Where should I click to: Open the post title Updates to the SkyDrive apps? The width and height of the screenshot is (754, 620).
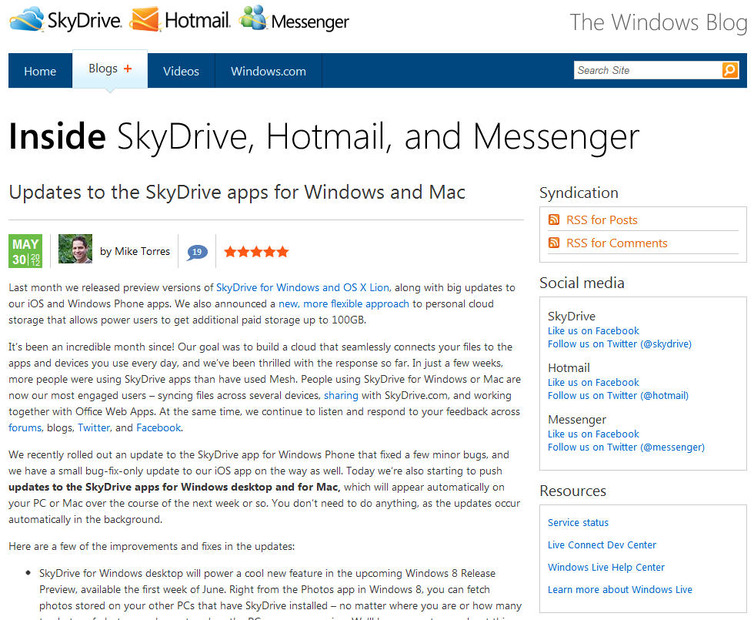(x=237, y=192)
